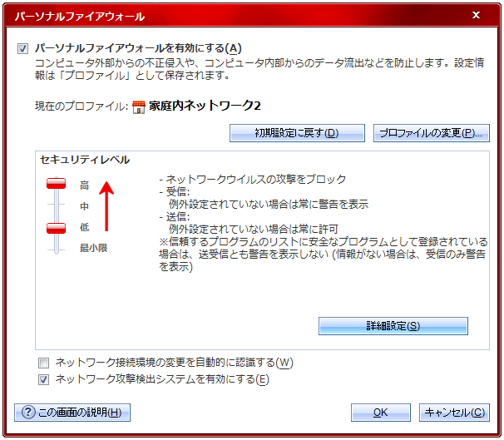Click the question mark help icon
This screenshot has width=504, height=440.
(28, 413)
